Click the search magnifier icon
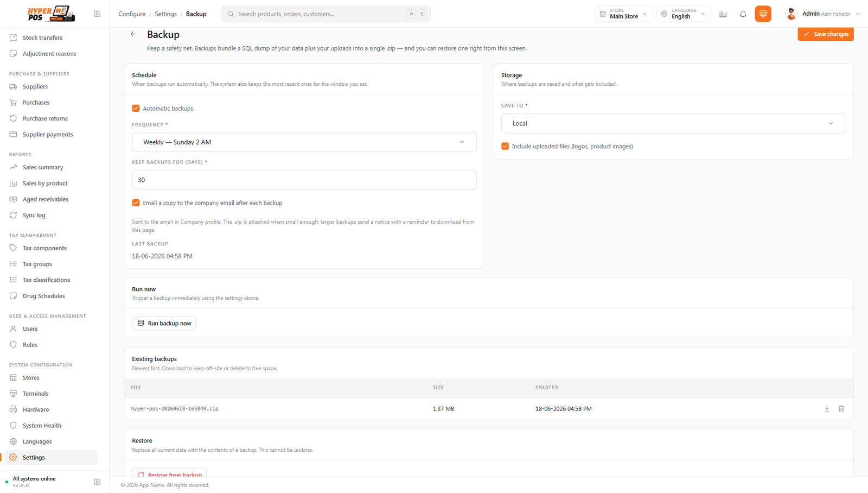 coord(231,14)
